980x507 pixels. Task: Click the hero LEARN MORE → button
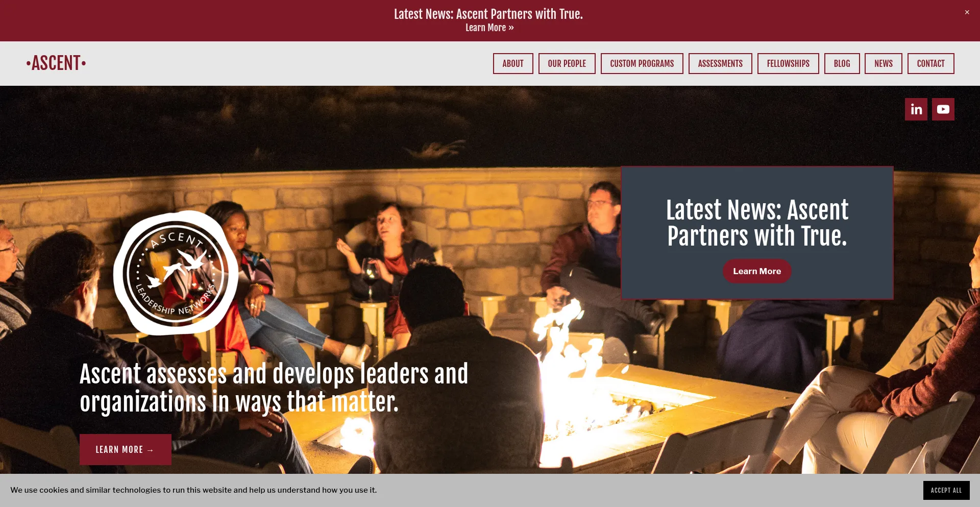pos(126,449)
